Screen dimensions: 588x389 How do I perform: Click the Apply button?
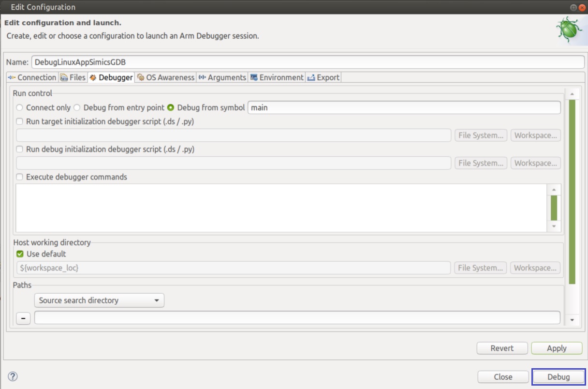pyautogui.click(x=556, y=348)
